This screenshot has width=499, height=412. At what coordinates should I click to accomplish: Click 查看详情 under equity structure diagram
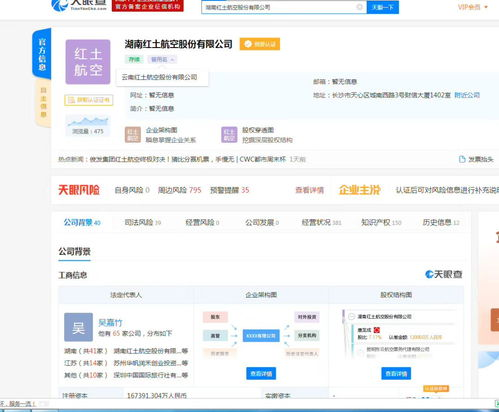tap(396, 374)
